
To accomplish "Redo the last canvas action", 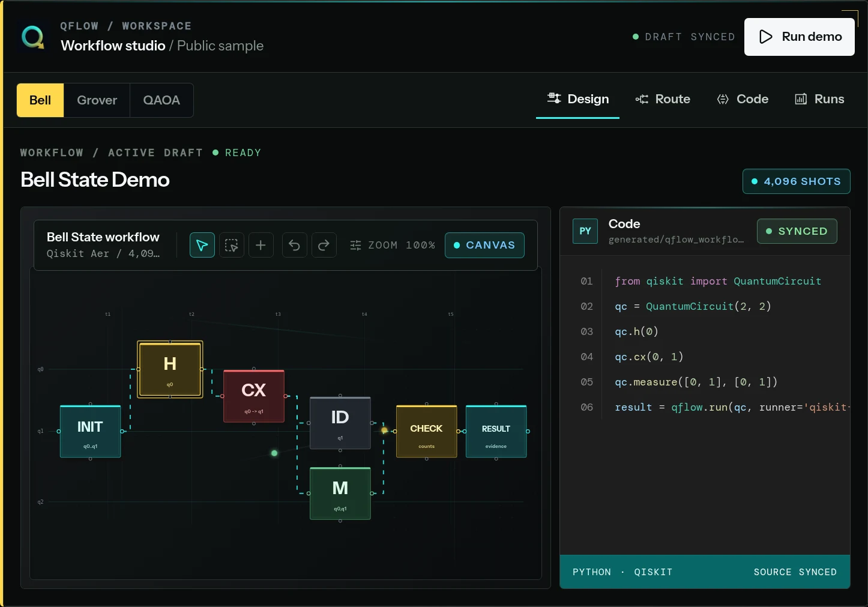I will 324,245.
